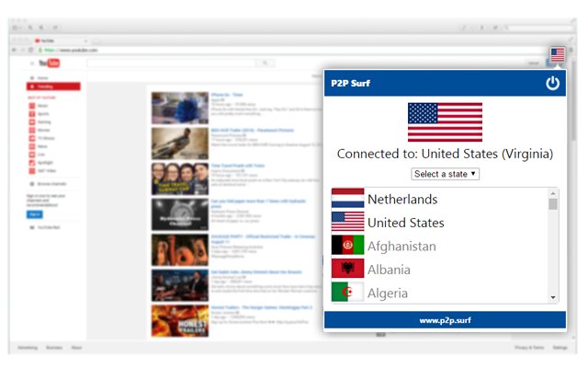
Task: Click the browser address bar showing the YouTube URL
Action: pos(292,50)
